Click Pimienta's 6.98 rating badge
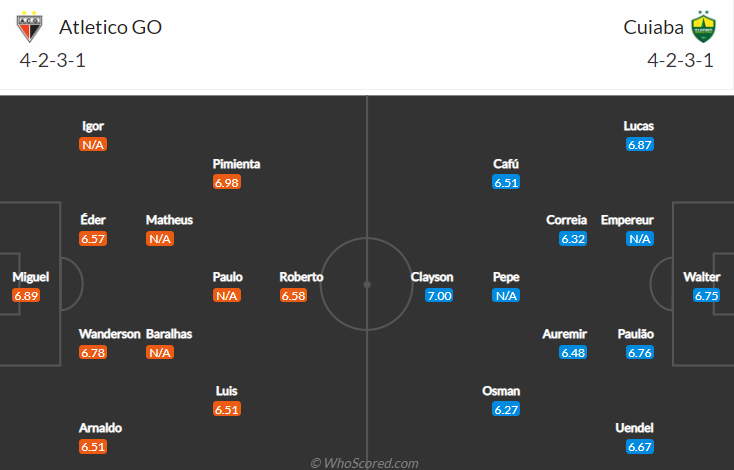Image resolution: width=734 pixels, height=470 pixels. (227, 183)
